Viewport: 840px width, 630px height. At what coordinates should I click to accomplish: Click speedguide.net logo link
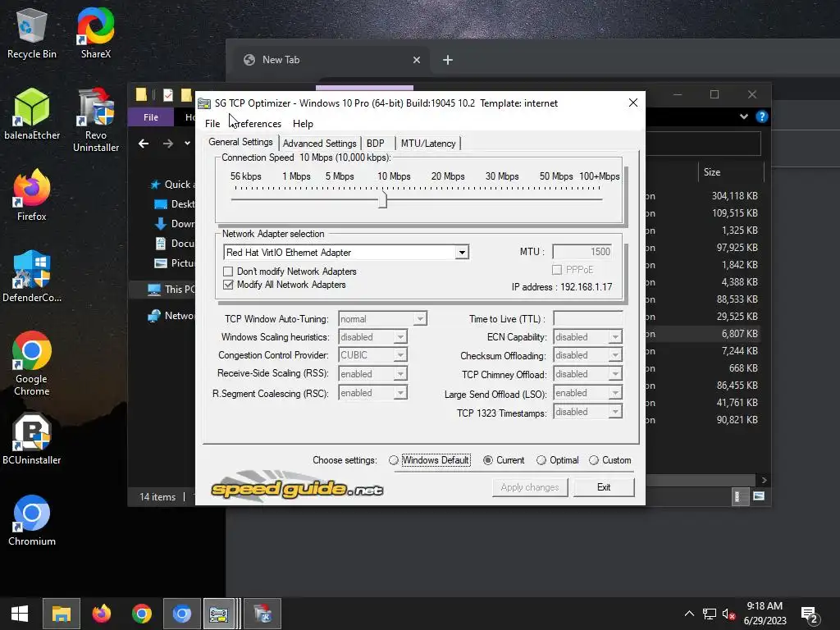pos(297,486)
